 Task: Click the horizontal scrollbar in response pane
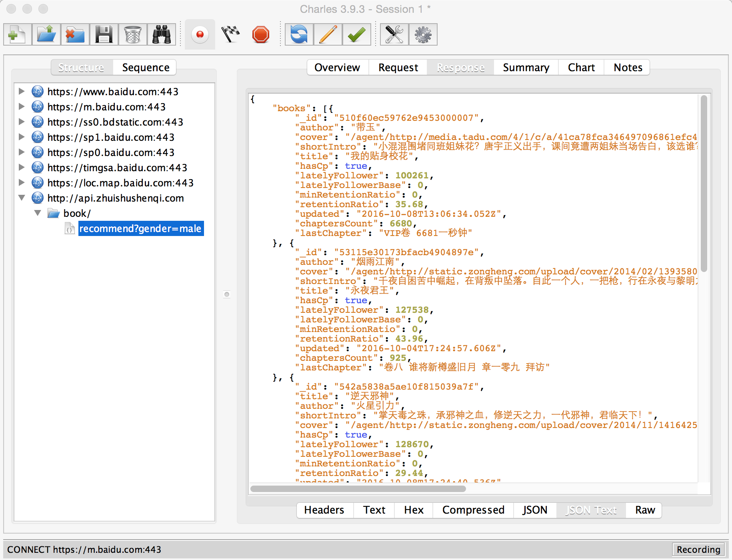358,489
